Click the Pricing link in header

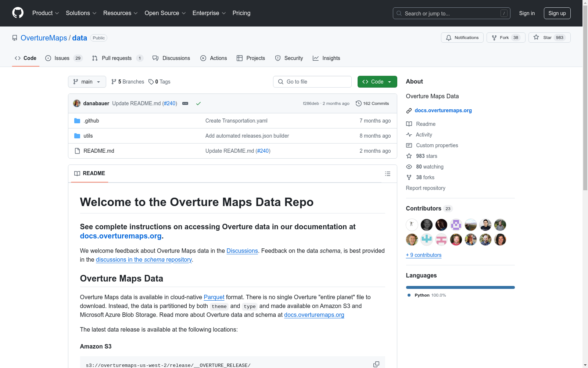click(x=241, y=13)
